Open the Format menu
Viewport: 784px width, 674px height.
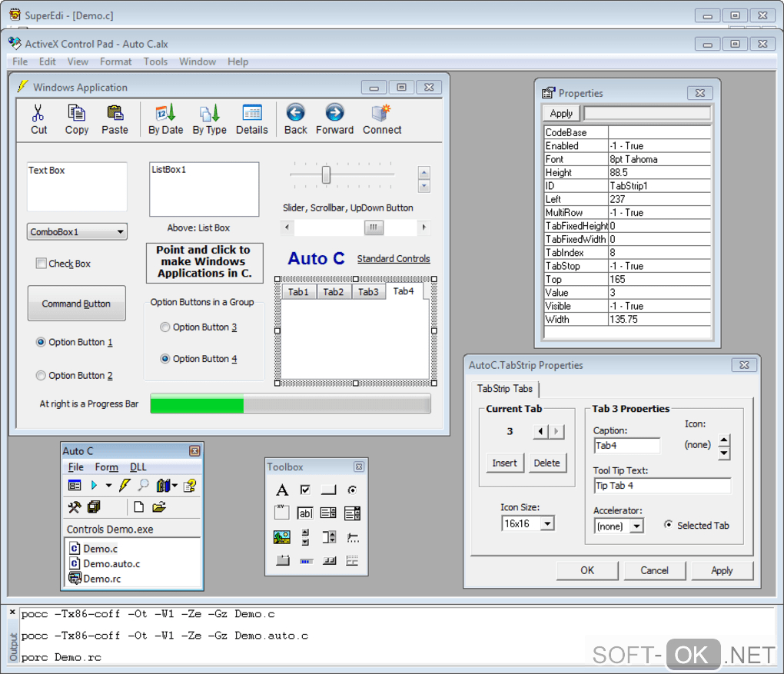pyautogui.click(x=115, y=61)
